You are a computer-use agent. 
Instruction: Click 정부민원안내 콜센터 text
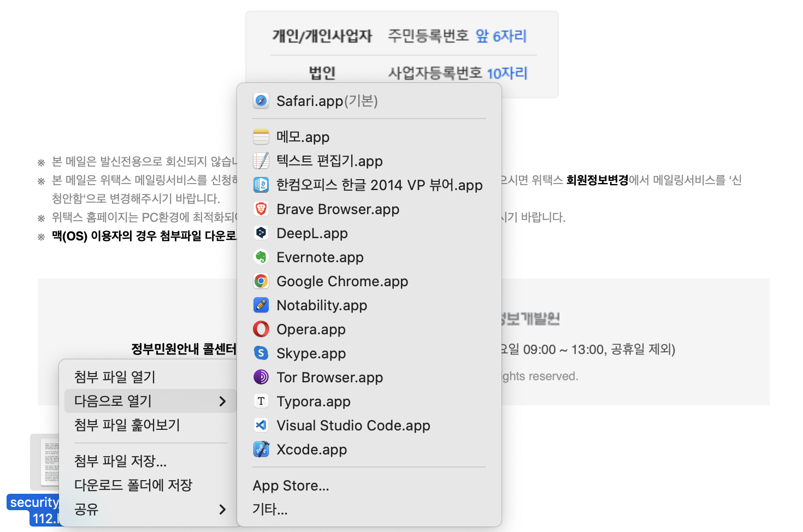tap(184, 348)
